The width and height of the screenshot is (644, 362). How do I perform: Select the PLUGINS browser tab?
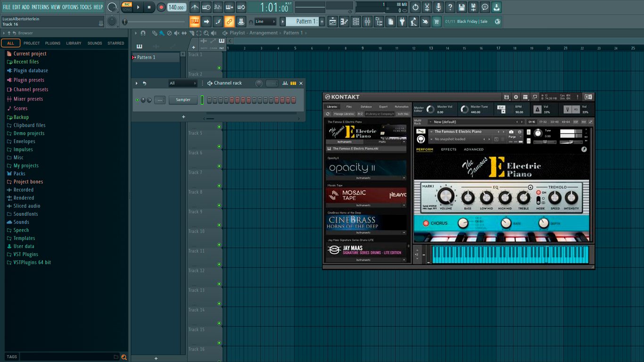coord(52,43)
